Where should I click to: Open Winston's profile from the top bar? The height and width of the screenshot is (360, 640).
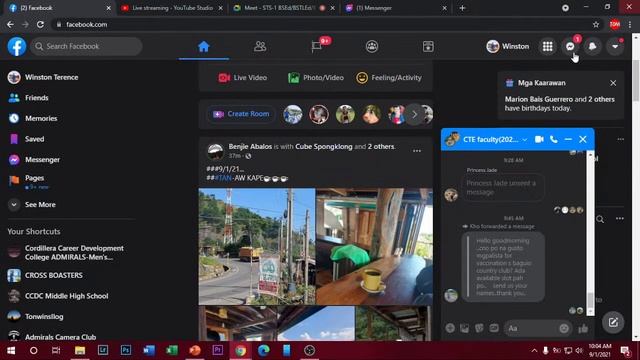tap(508, 47)
